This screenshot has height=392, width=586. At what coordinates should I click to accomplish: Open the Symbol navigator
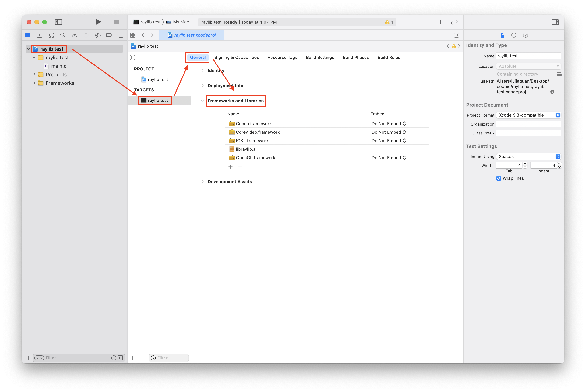(51, 35)
